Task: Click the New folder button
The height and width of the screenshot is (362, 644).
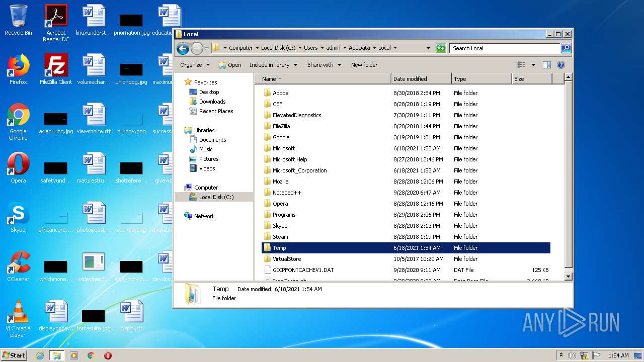Action: (x=364, y=65)
